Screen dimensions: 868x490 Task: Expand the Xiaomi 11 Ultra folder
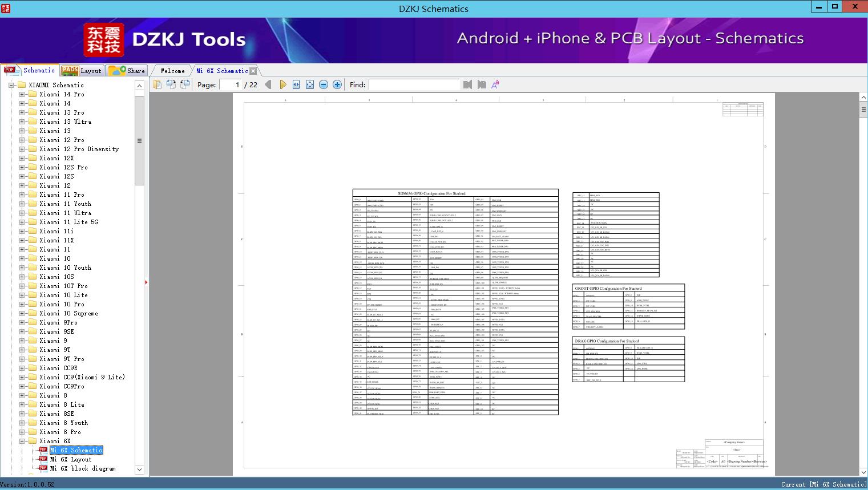coord(22,213)
